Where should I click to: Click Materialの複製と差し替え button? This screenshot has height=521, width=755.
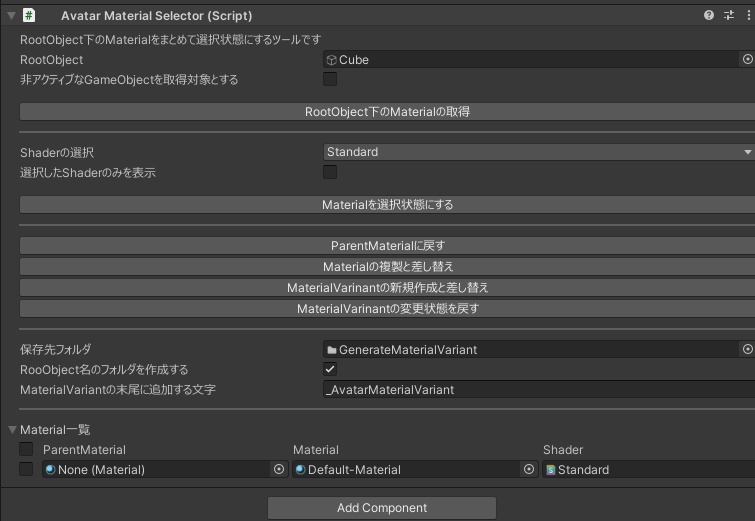[387, 266]
